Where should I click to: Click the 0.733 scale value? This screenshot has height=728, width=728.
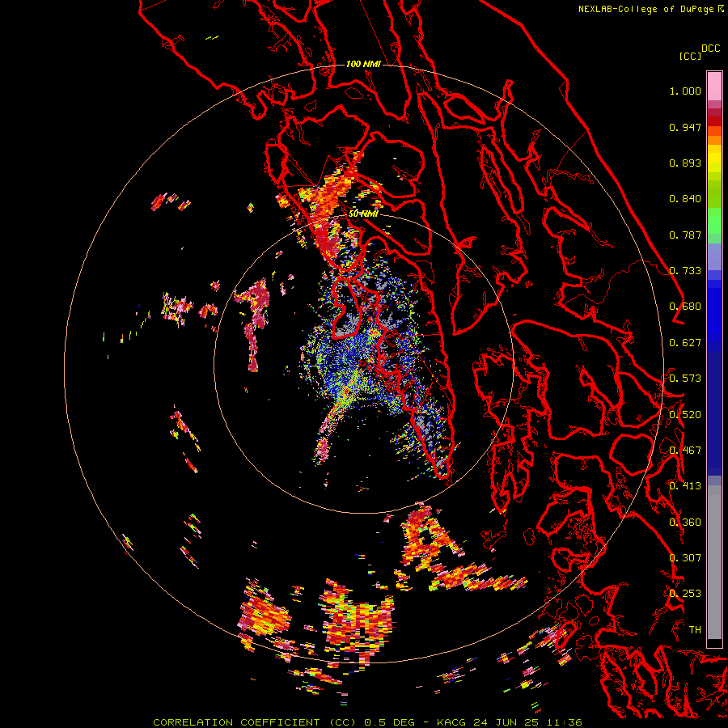[685, 271]
